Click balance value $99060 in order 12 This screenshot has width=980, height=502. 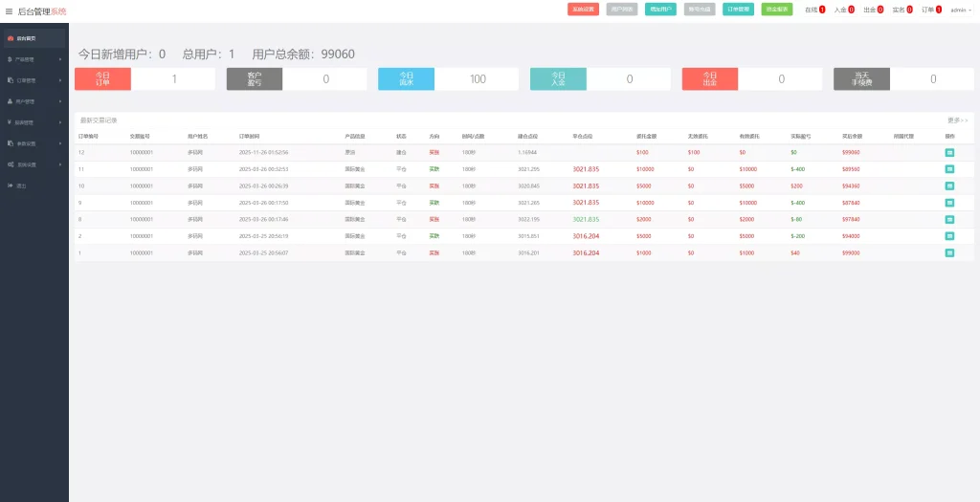pos(851,152)
